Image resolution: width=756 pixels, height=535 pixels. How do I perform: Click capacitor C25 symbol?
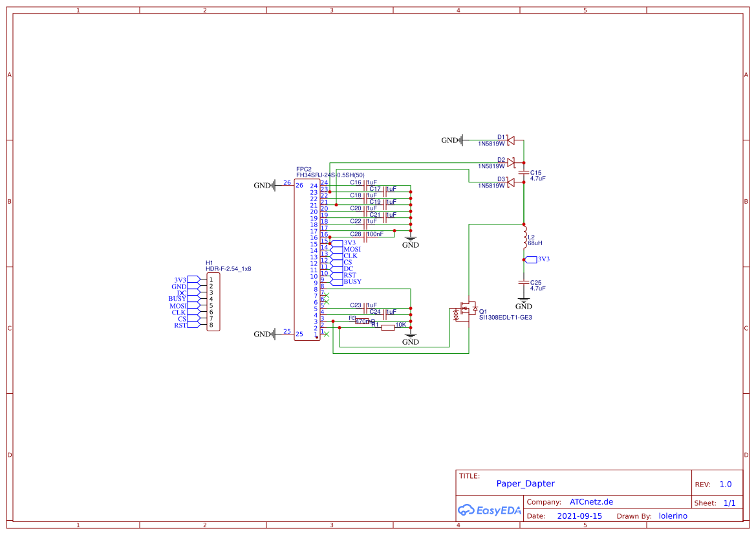(x=523, y=283)
